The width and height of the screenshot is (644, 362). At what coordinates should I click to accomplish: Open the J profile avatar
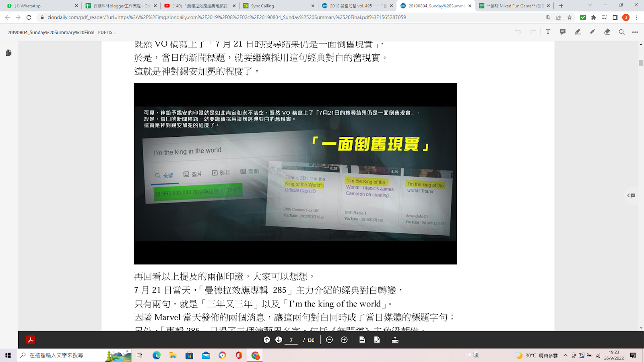pyautogui.click(x=626, y=17)
